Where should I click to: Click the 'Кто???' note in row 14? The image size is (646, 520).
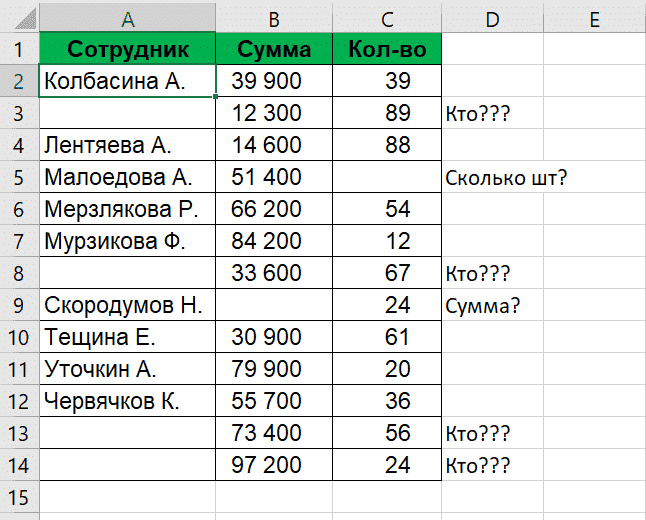point(478,466)
